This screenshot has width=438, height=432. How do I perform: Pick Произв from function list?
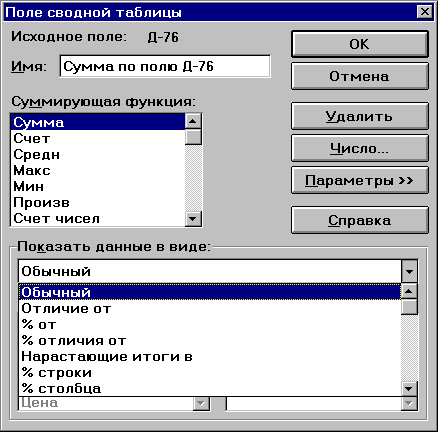(x=98, y=202)
